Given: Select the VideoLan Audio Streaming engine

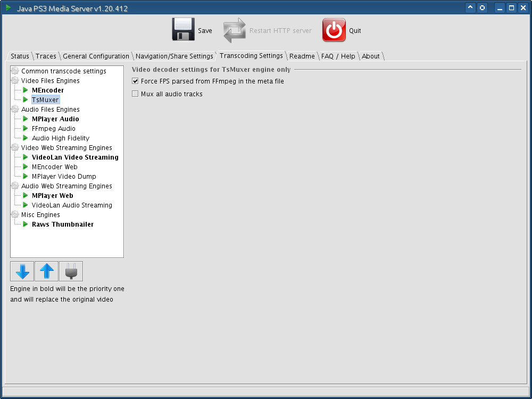Looking at the screenshot, I should click(x=72, y=205).
